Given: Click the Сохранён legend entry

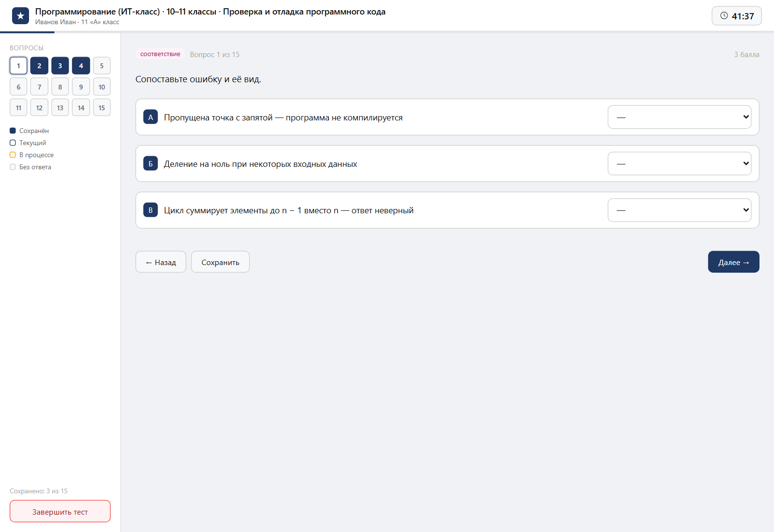Looking at the screenshot, I should pyautogui.click(x=29, y=131).
